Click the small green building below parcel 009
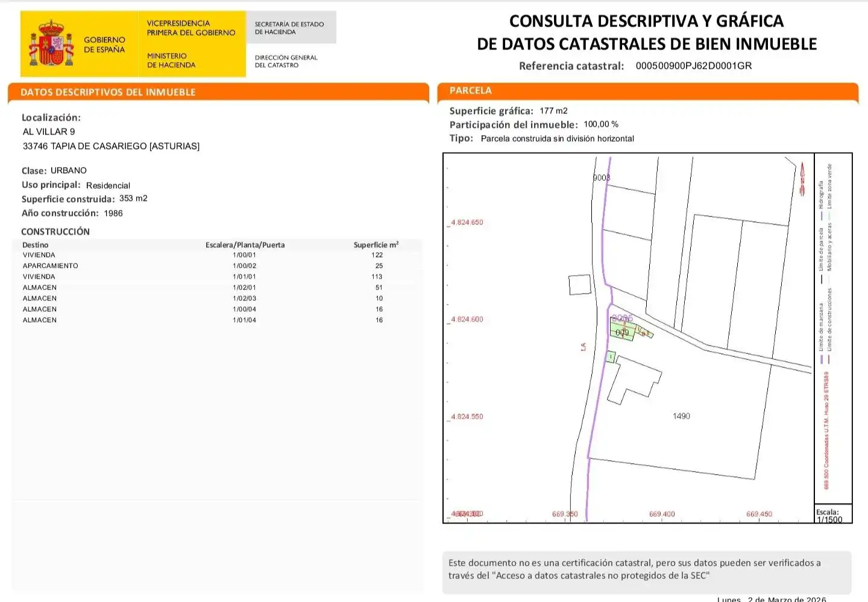The width and height of the screenshot is (868, 602). [x=611, y=357]
